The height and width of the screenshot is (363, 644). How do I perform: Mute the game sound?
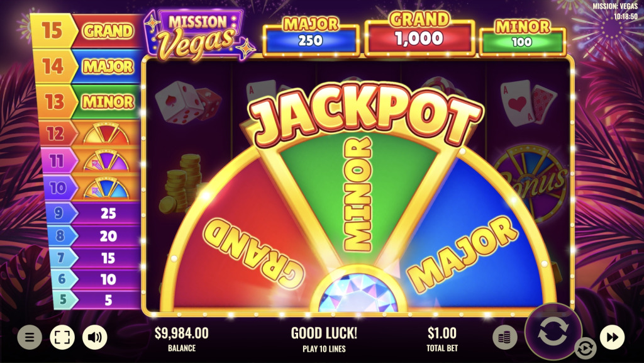tap(95, 337)
